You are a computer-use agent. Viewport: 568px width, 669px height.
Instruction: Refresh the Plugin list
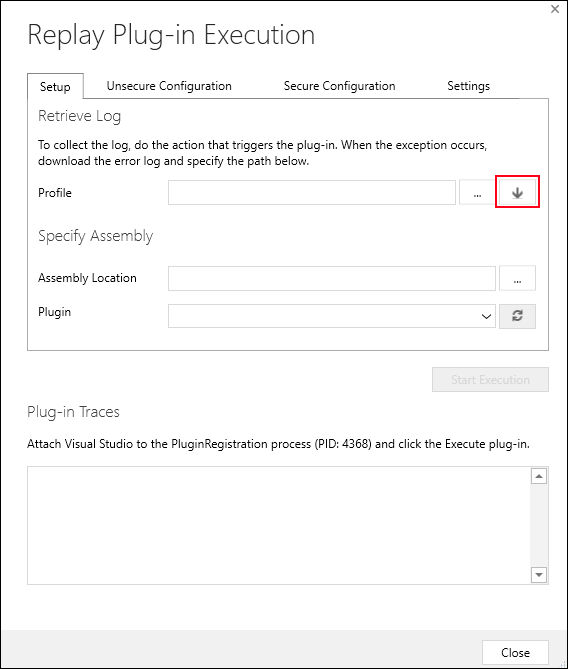coord(517,316)
